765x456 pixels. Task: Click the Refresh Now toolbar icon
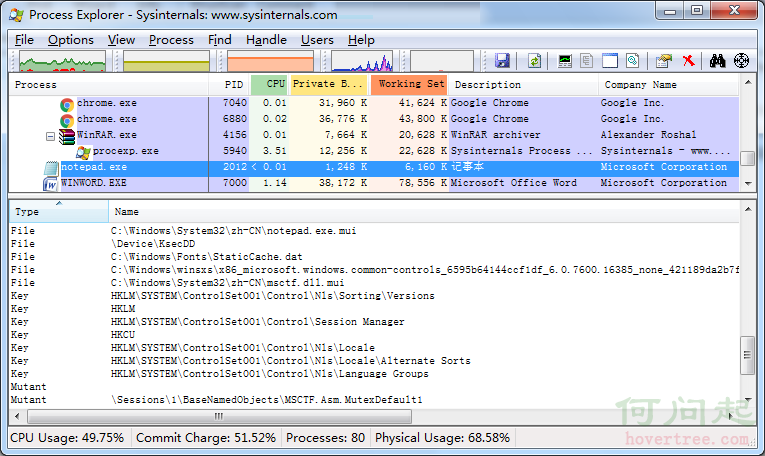click(x=534, y=61)
